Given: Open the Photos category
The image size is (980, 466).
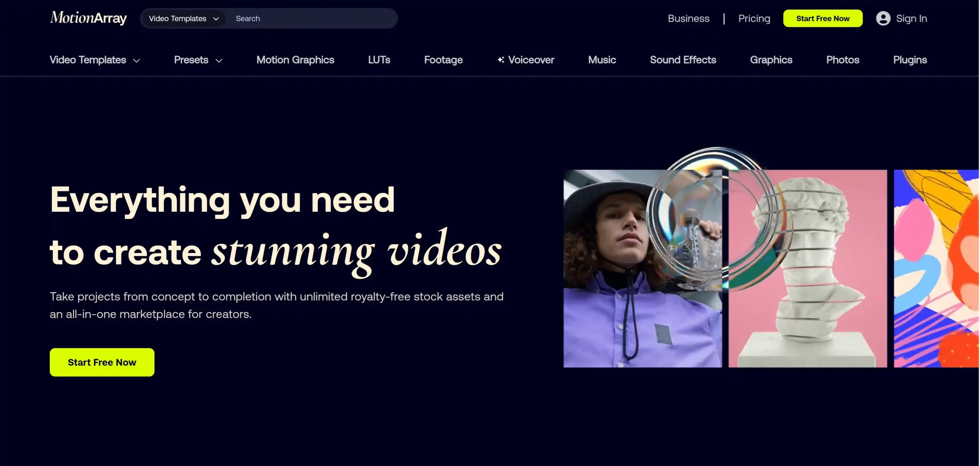Looking at the screenshot, I should pyautogui.click(x=842, y=60).
